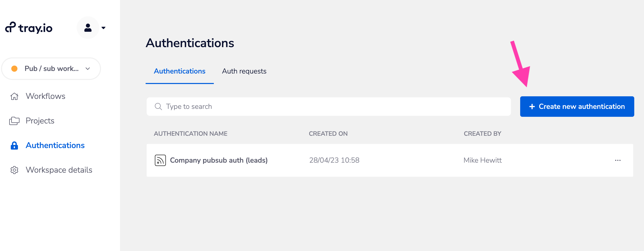644x251 pixels.
Task: Open Workspace details via the gear icon
Action: point(14,170)
